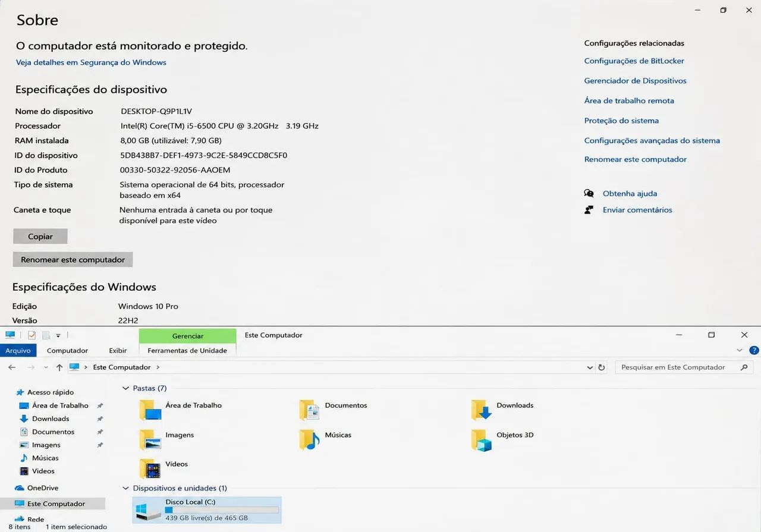Click the New folder icon in Explorer title bar

pos(46,335)
